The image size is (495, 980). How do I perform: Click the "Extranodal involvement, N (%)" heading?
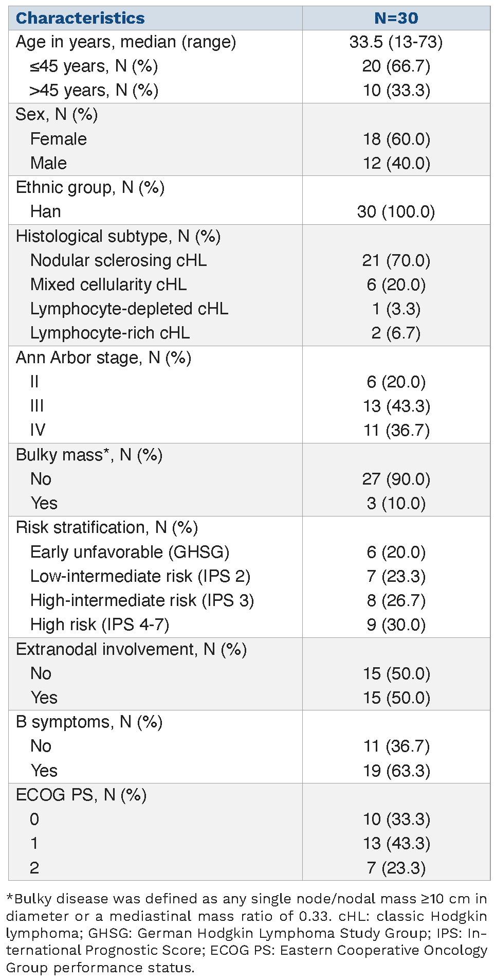pyautogui.click(x=131, y=649)
